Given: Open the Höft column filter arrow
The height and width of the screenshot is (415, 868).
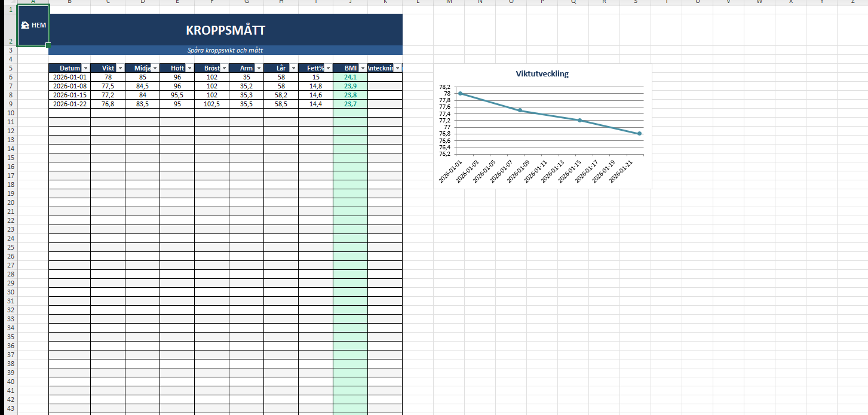Looking at the screenshot, I should (189, 68).
